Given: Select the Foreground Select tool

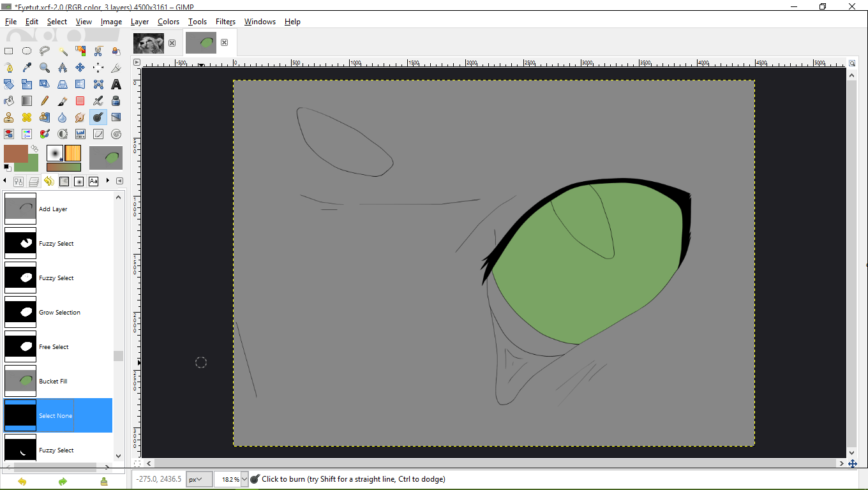Looking at the screenshot, I should tap(116, 51).
